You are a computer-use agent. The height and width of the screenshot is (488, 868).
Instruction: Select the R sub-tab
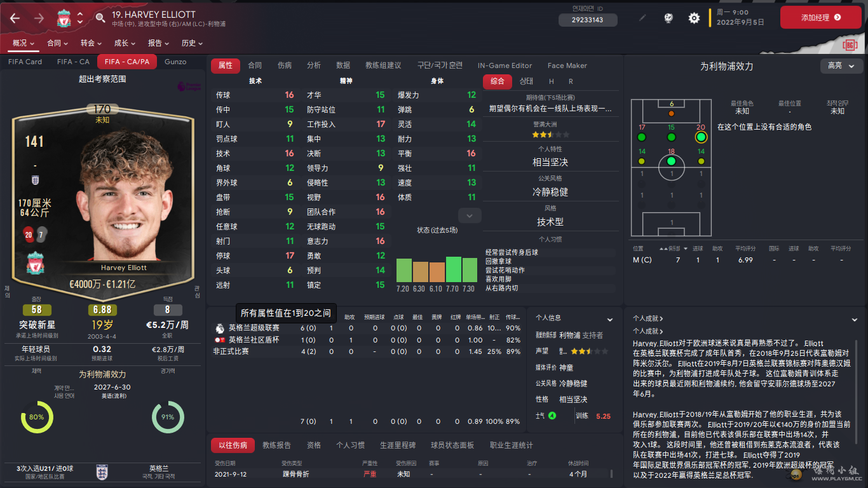tap(571, 81)
